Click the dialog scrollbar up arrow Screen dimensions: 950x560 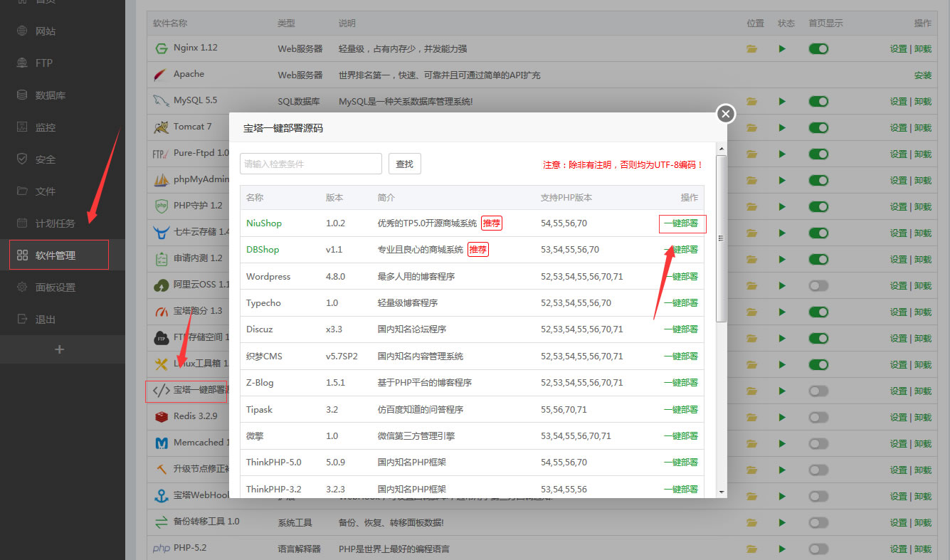722,148
